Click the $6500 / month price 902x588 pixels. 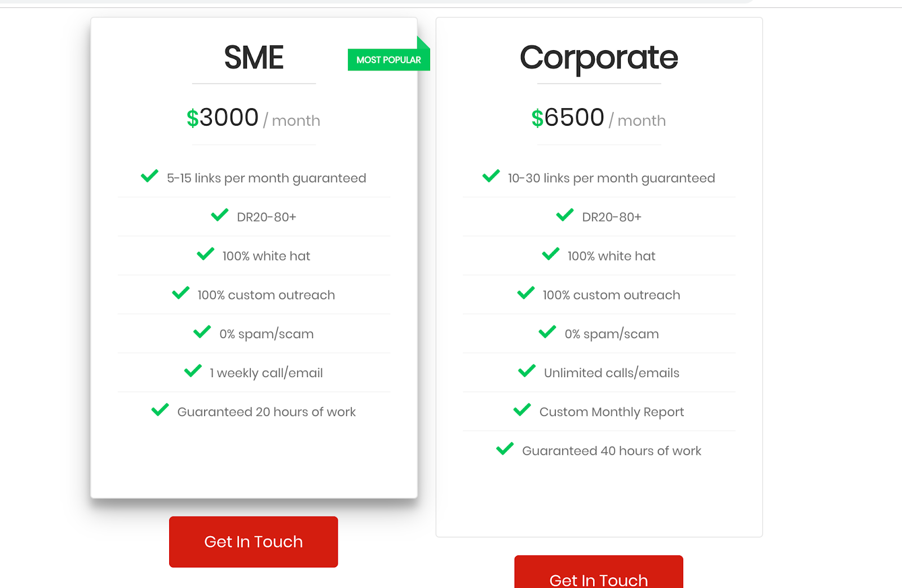pyautogui.click(x=598, y=118)
